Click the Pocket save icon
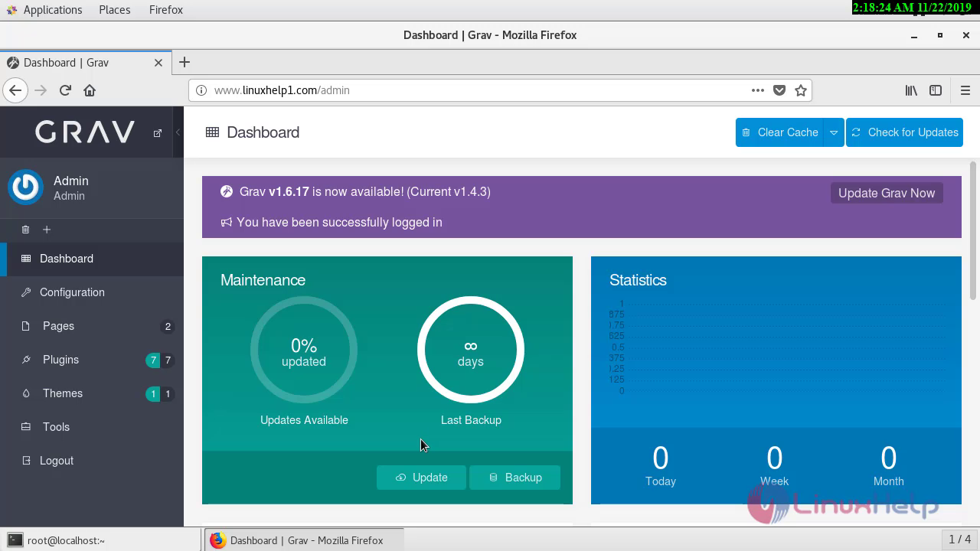Viewport: 980px width, 551px height. [x=779, y=90]
